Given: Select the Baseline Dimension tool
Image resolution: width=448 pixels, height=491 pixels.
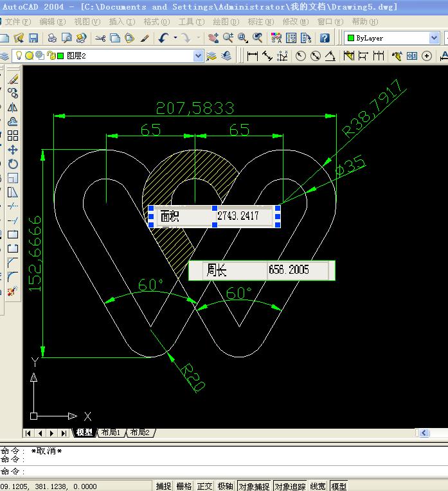Looking at the screenshot, I should [x=363, y=56].
